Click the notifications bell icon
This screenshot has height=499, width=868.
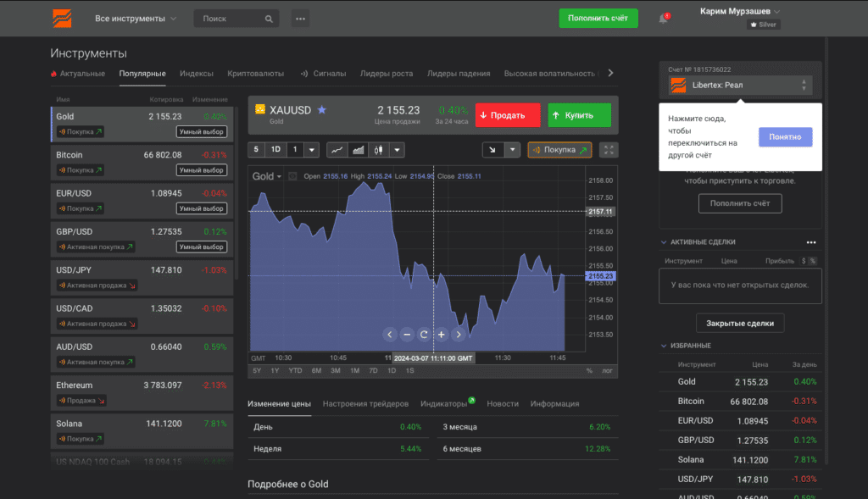tap(663, 19)
